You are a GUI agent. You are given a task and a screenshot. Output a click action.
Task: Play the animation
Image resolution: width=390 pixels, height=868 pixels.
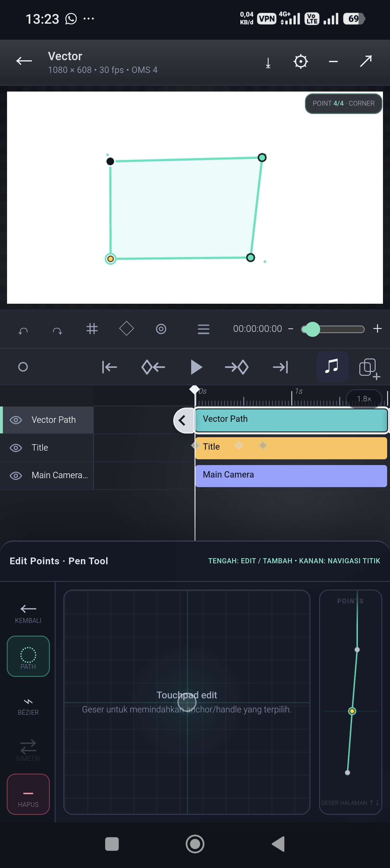click(x=196, y=367)
